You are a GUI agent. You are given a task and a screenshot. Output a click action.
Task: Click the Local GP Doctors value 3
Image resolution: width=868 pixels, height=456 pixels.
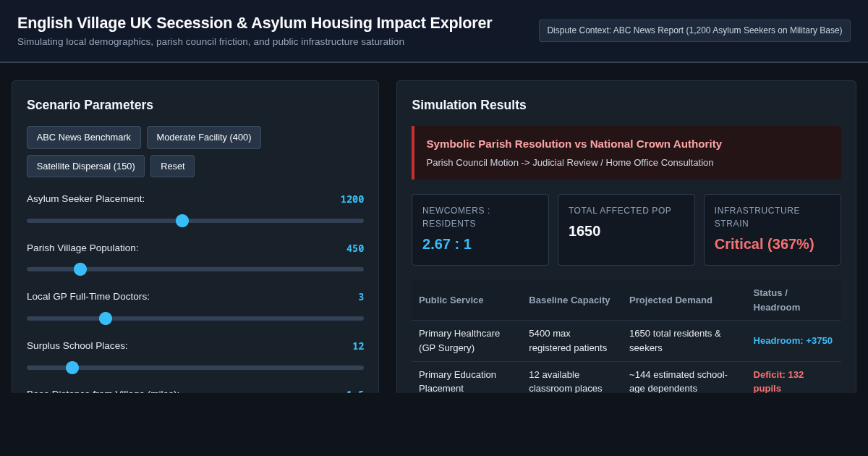click(x=361, y=297)
